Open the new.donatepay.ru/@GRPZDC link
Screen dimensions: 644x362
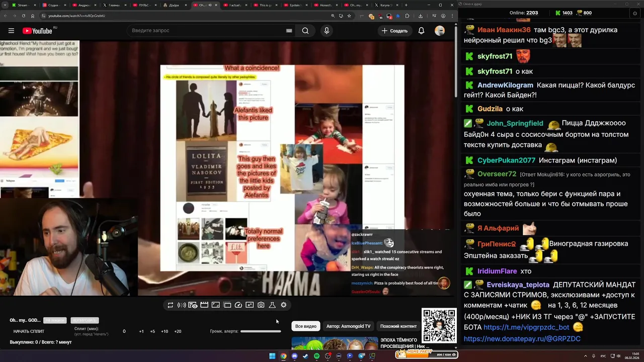[522, 339]
